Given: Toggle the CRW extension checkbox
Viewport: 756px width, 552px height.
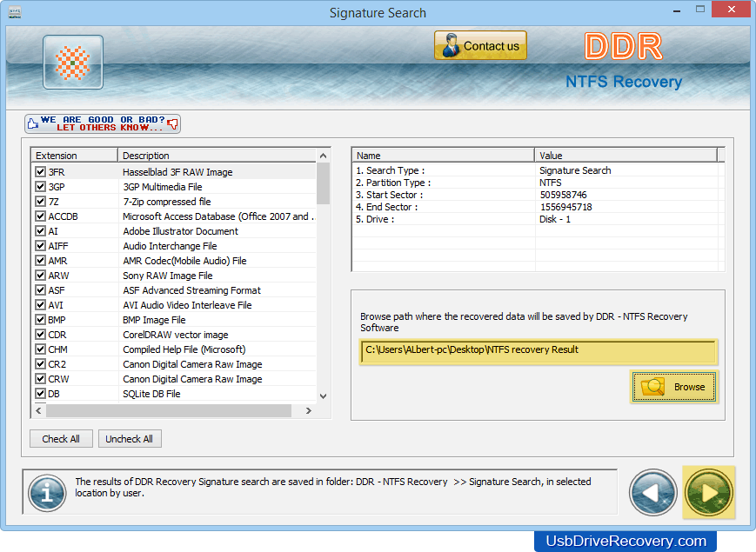Looking at the screenshot, I should [41, 379].
